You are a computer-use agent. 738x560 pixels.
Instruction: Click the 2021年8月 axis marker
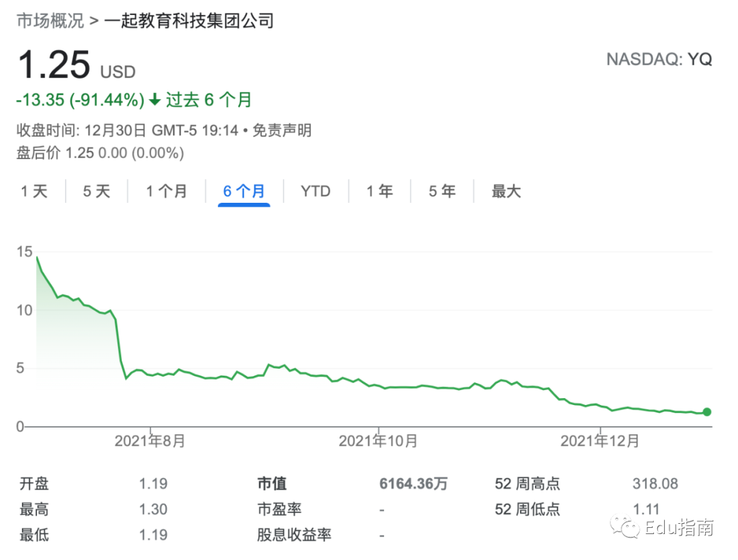[x=150, y=440]
